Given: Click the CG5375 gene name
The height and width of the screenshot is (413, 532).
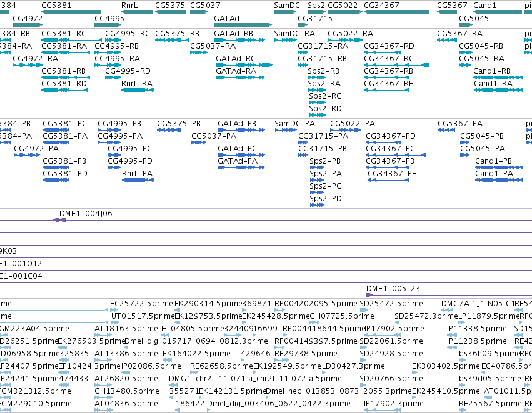Looking at the screenshot, I should (170, 6).
